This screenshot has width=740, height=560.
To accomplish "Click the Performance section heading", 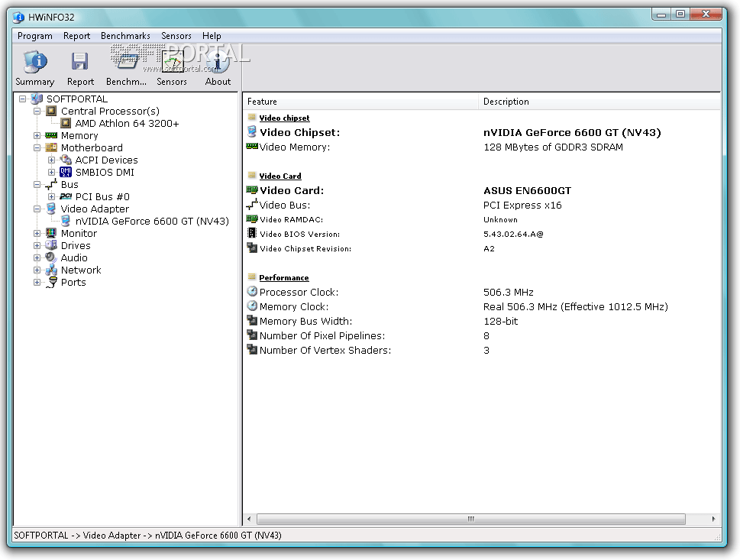I will [x=283, y=277].
